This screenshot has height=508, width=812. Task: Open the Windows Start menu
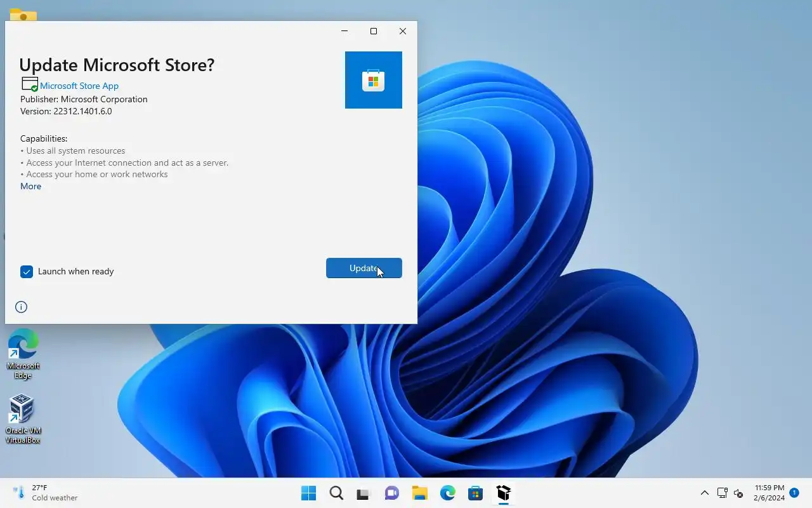pos(308,493)
